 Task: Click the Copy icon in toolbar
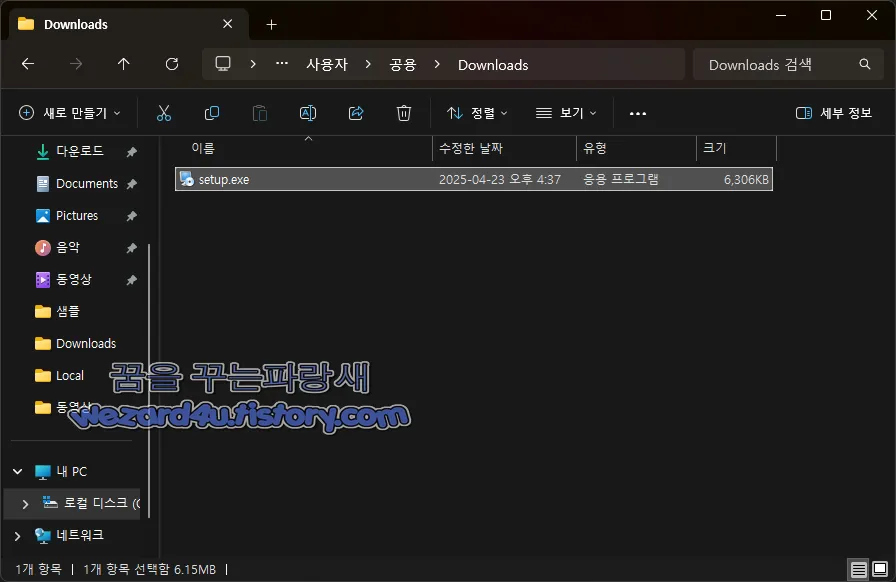point(212,113)
